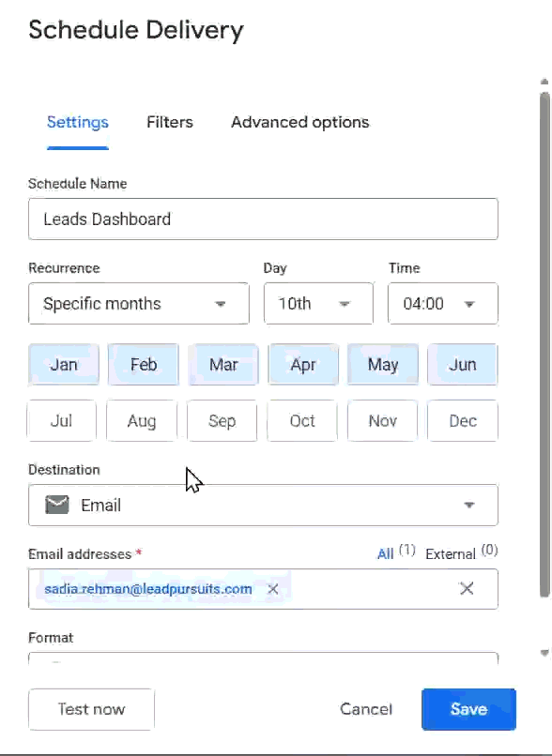Deselect the Jun month toggle
The width and height of the screenshot is (552, 756).
point(463,365)
